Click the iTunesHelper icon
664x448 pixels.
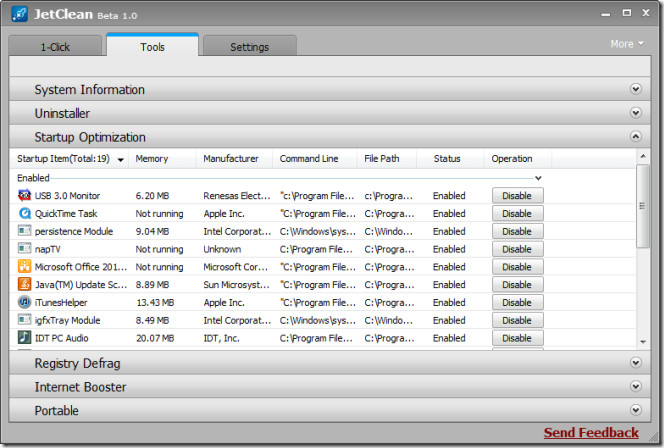(x=24, y=302)
